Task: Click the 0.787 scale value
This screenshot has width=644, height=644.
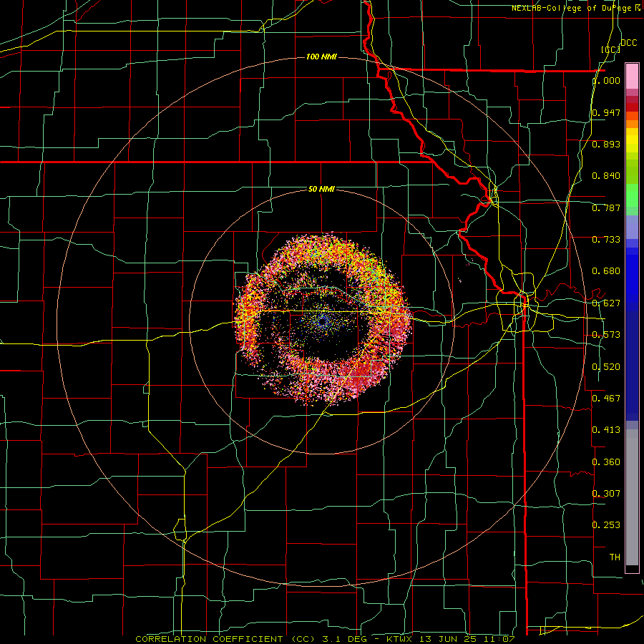Action: [x=606, y=208]
